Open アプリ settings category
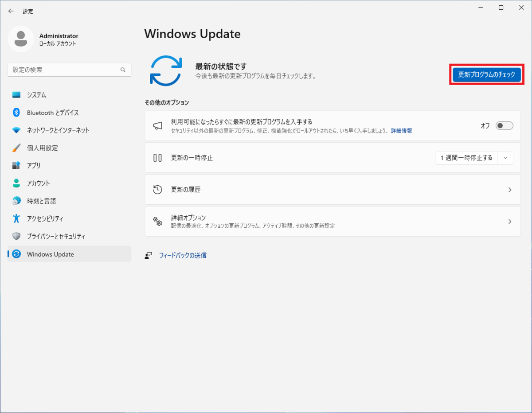Image resolution: width=532 pixels, height=413 pixels. [x=70, y=165]
